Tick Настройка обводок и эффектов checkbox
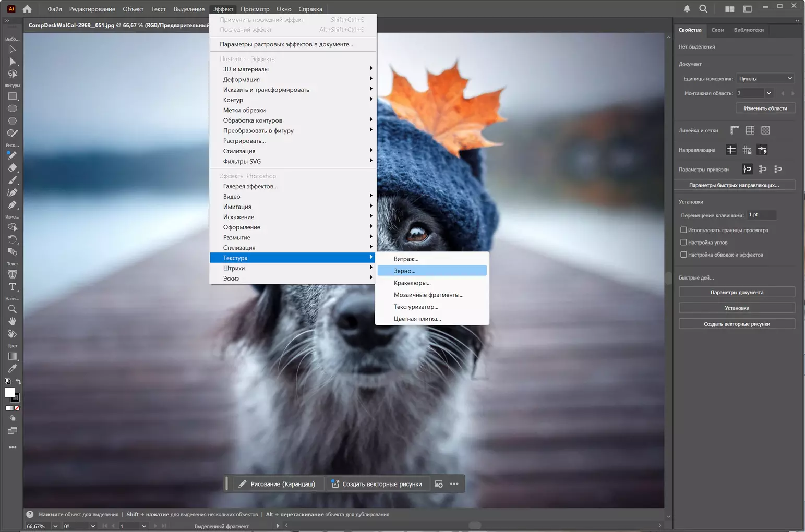Image resolution: width=805 pixels, height=532 pixels. (x=683, y=255)
